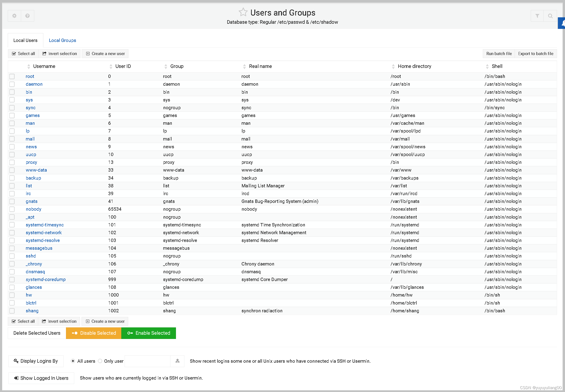
Task: Click the settings gear icon
Action: [x=14, y=16]
